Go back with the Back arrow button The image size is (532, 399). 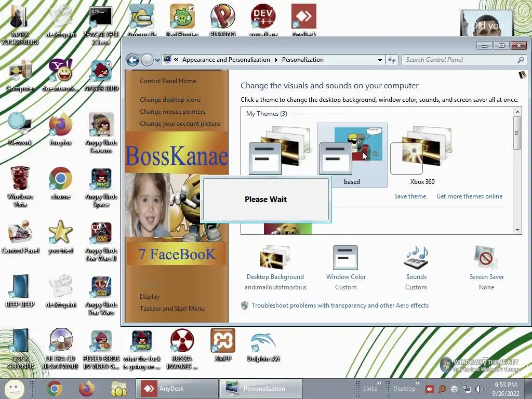click(x=132, y=60)
